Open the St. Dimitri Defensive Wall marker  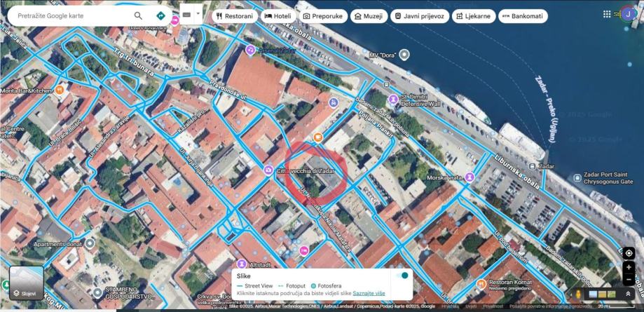pyautogui.click(x=393, y=99)
